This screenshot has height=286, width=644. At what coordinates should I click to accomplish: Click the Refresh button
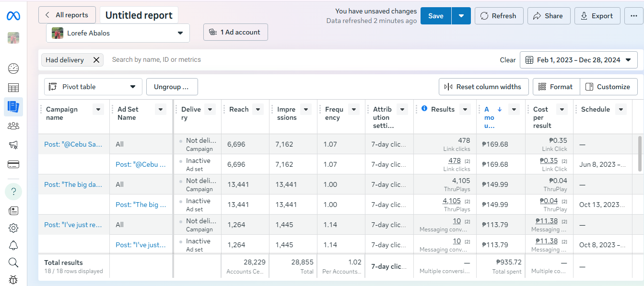498,16
